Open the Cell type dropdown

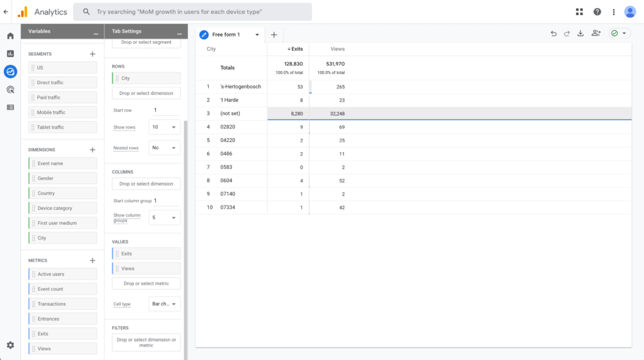click(165, 304)
